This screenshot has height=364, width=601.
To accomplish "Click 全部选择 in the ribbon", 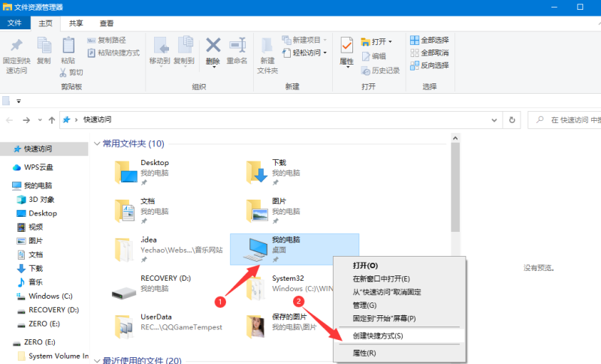I will pyautogui.click(x=429, y=40).
